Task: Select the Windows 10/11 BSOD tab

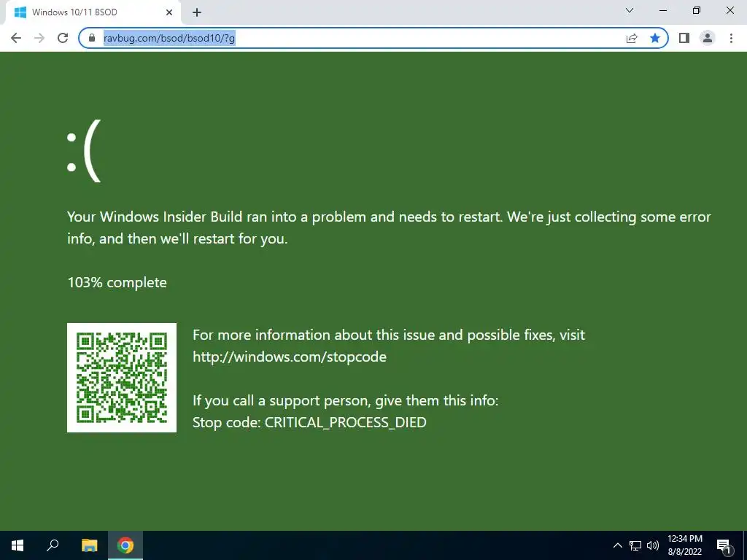Action: pos(93,12)
